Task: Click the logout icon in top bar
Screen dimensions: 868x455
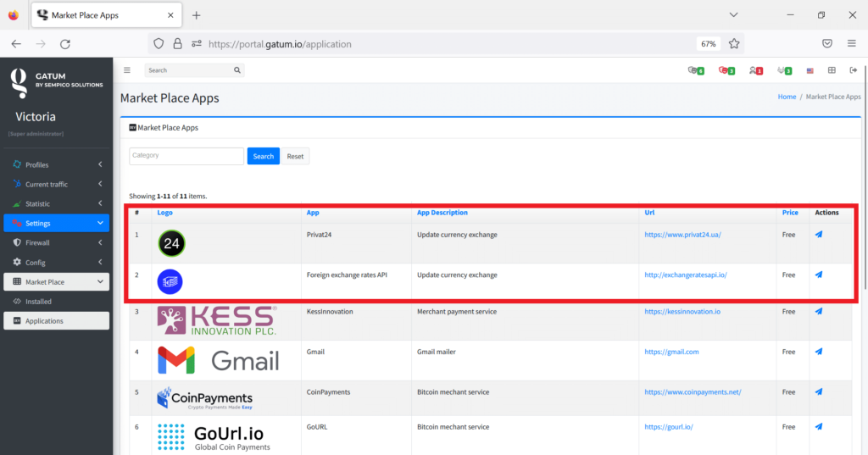Action: coord(853,70)
